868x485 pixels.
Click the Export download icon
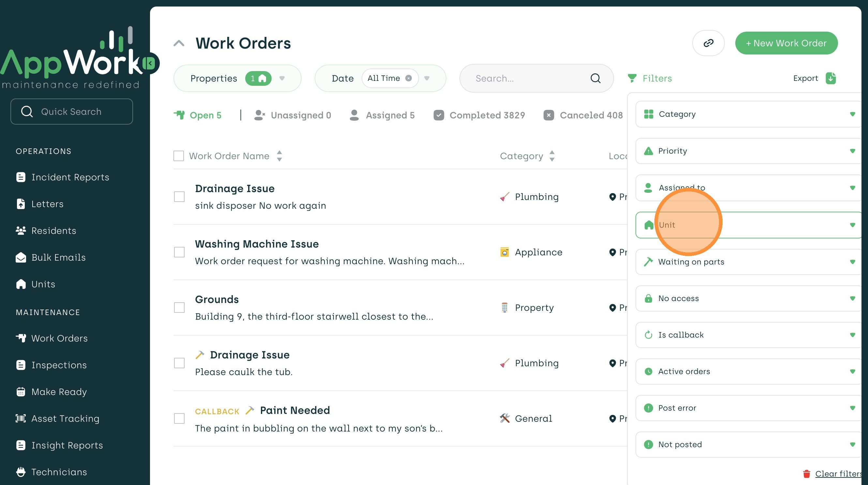(x=831, y=78)
